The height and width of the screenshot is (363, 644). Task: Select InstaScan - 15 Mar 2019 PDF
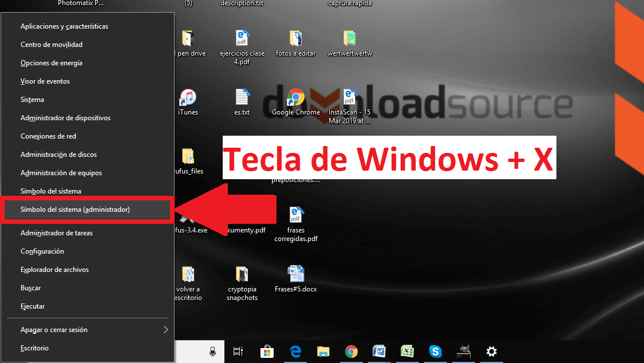[350, 98]
